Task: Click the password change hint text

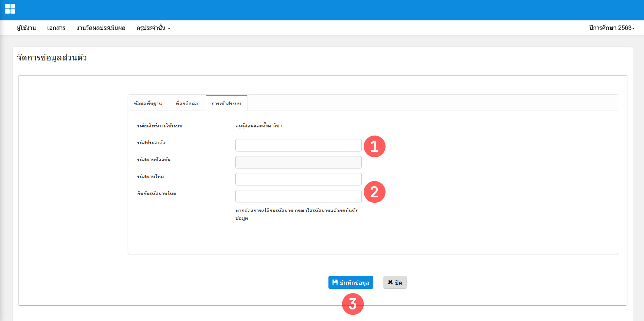Action: click(x=297, y=214)
